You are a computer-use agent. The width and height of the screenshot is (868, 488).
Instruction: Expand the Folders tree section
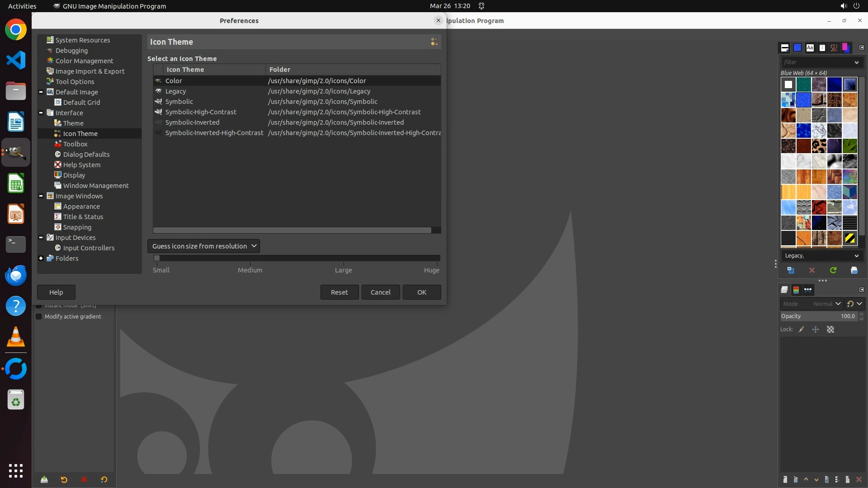pyautogui.click(x=41, y=258)
